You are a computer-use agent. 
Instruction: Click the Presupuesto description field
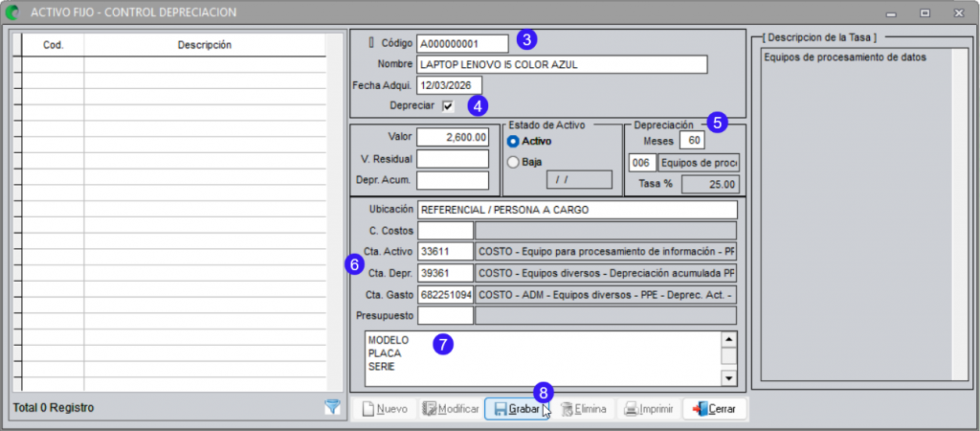606,315
